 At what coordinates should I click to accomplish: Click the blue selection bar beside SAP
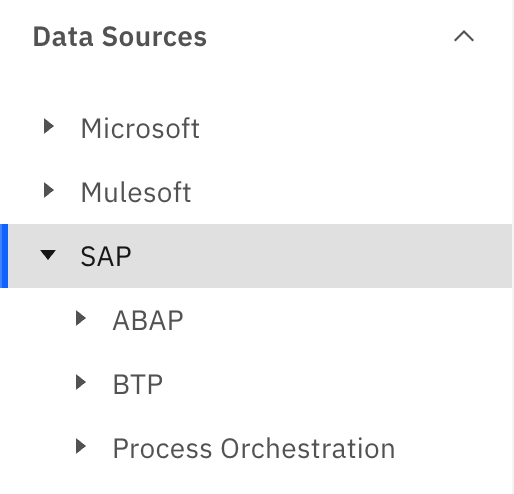pyautogui.click(x=4, y=256)
